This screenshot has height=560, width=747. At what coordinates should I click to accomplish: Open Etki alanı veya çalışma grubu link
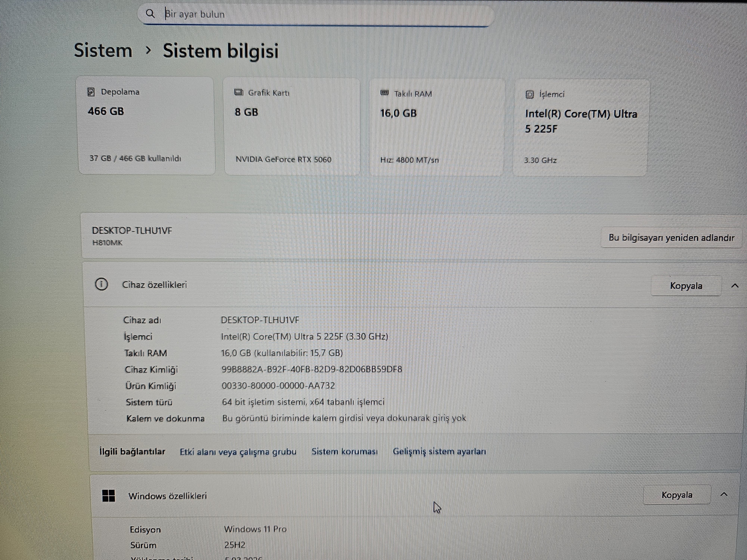coord(238,452)
